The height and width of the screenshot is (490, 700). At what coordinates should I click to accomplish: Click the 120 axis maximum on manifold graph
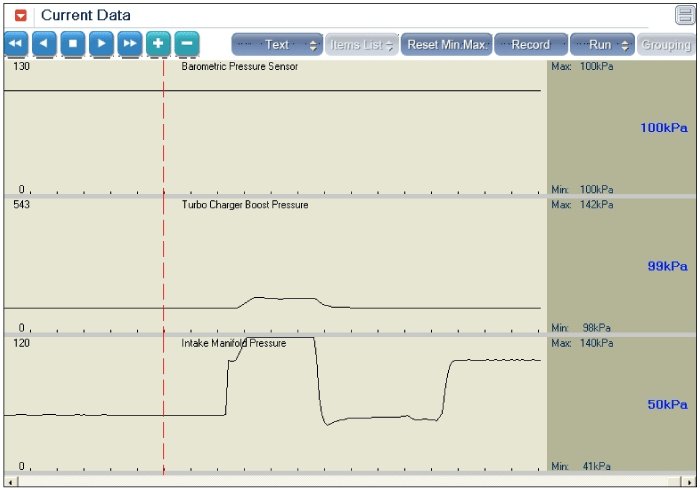pyautogui.click(x=21, y=343)
